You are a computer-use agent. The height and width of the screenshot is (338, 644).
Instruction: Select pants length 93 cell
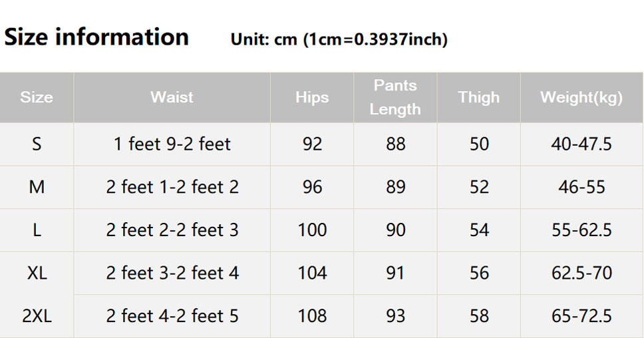pyautogui.click(x=396, y=316)
